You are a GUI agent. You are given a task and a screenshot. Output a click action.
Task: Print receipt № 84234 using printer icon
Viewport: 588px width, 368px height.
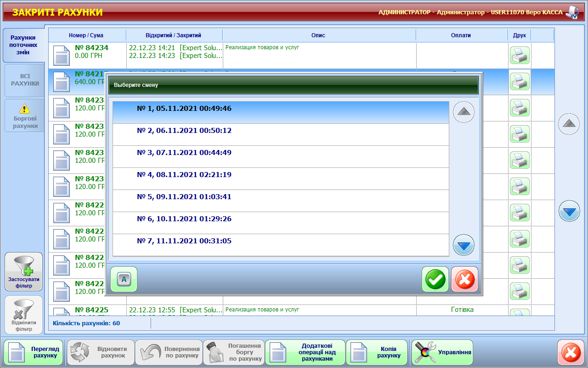click(520, 56)
